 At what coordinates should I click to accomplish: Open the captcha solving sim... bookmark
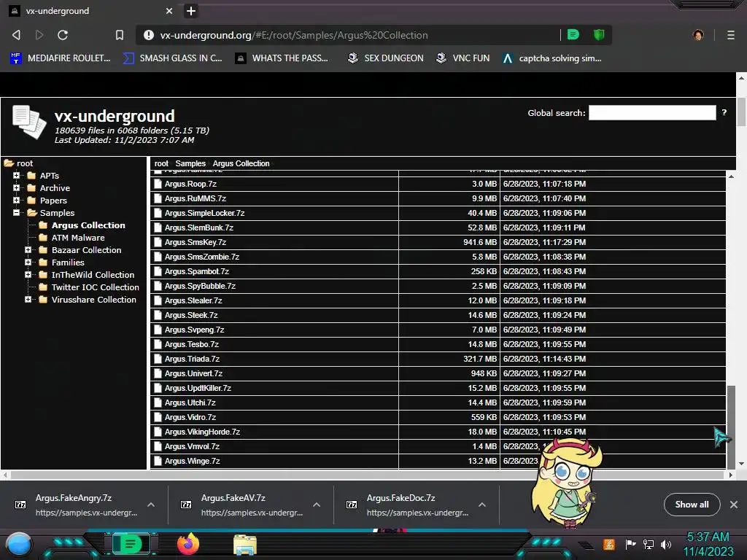click(x=552, y=58)
